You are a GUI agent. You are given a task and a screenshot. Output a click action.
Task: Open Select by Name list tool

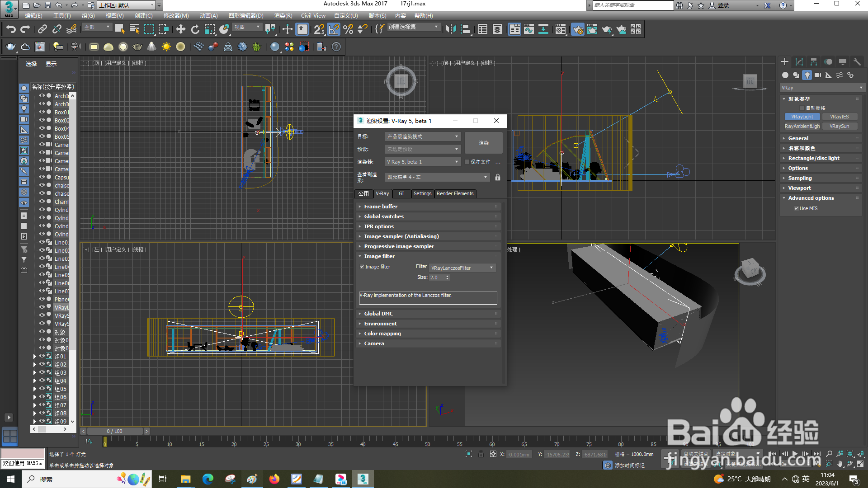134,29
